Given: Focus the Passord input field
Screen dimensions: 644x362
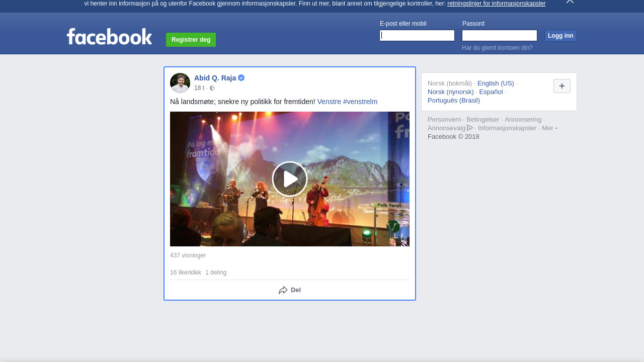Looking at the screenshot, I should coord(500,35).
